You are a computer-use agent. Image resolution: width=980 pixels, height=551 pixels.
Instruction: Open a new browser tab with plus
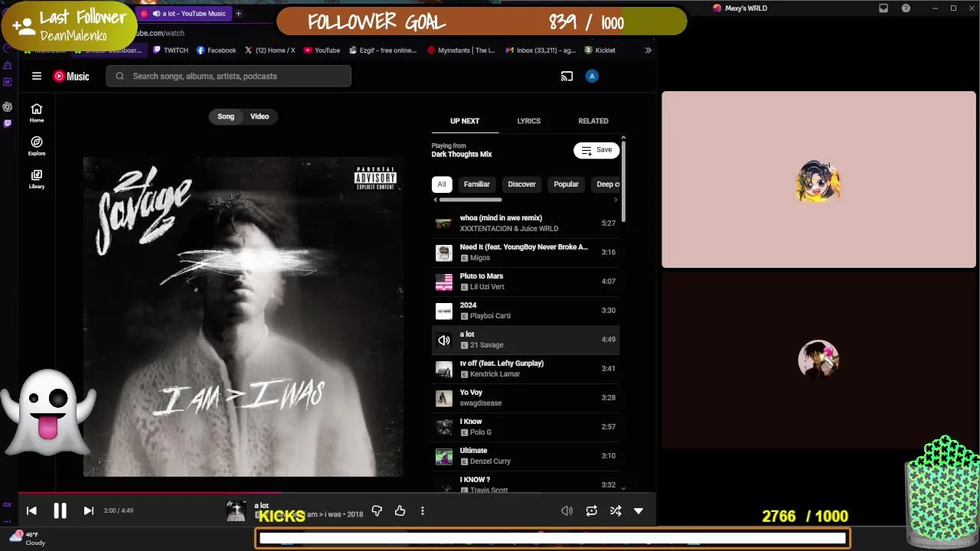point(238,13)
